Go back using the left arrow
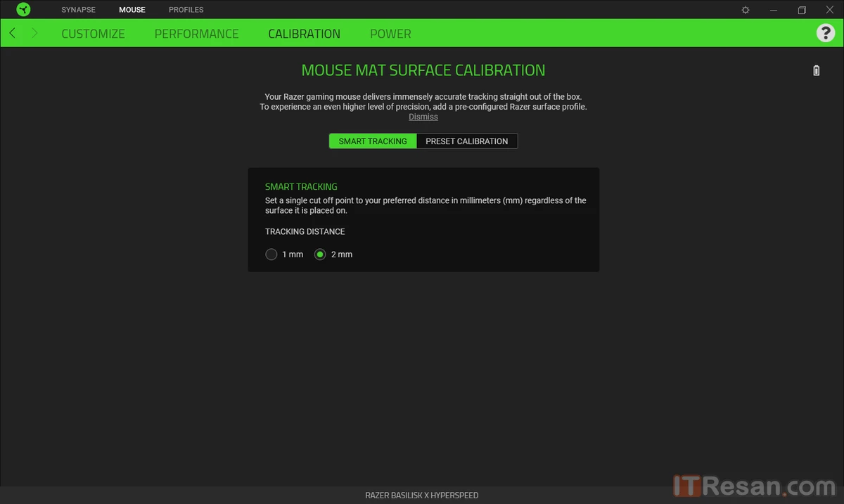Image resolution: width=844 pixels, height=504 pixels. point(13,33)
